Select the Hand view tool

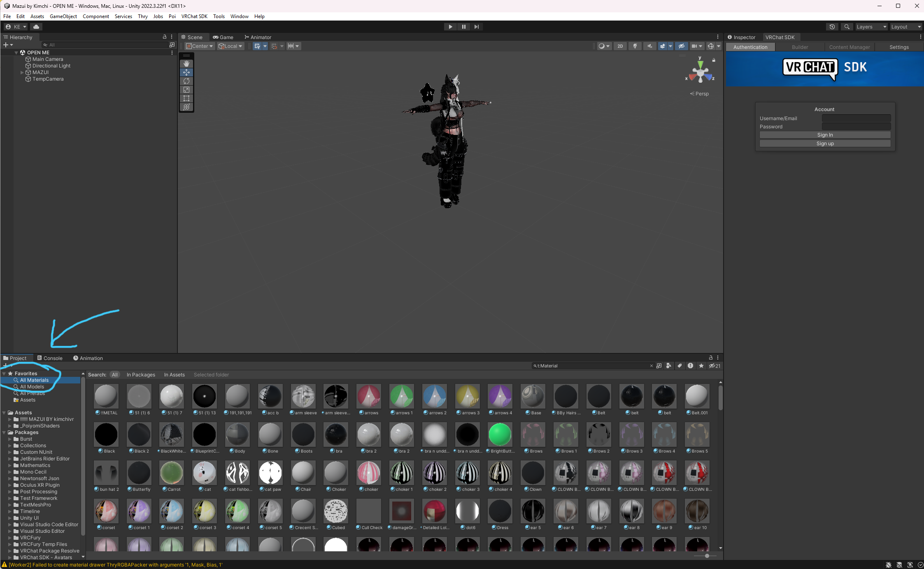tap(186, 64)
